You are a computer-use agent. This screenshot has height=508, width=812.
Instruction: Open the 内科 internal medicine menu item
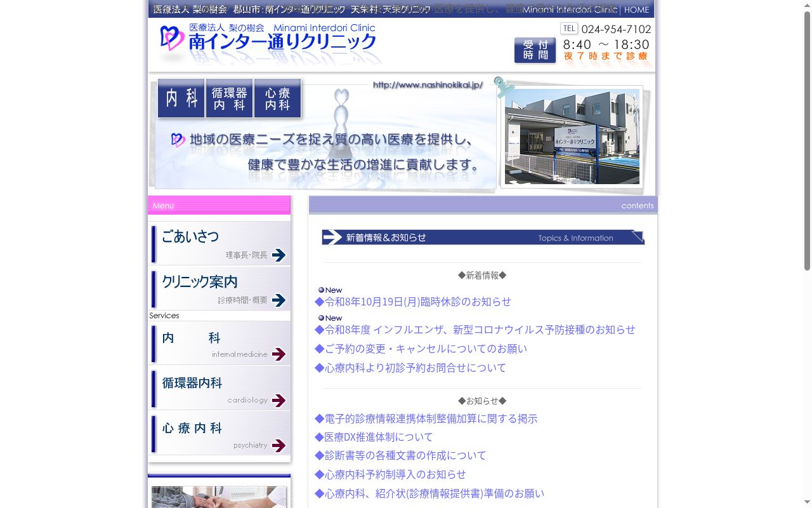(x=219, y=344)
